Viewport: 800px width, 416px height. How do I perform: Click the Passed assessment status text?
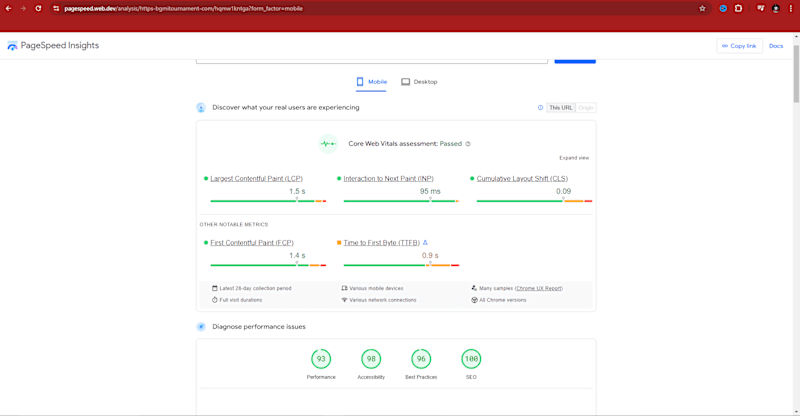(451, 144)
